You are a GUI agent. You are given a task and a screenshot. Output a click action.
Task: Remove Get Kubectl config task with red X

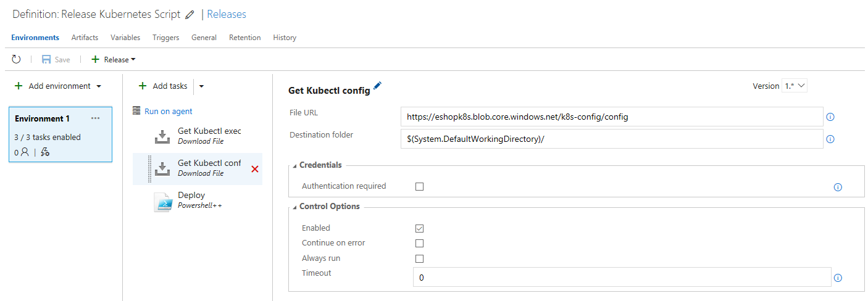pyautogui.click(x=255, y=168)
